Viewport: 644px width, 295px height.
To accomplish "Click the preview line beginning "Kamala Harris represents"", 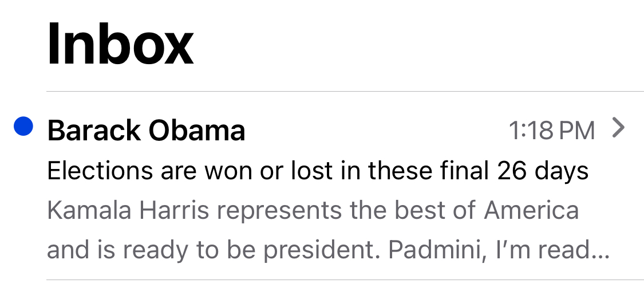I will coord(313,211).
